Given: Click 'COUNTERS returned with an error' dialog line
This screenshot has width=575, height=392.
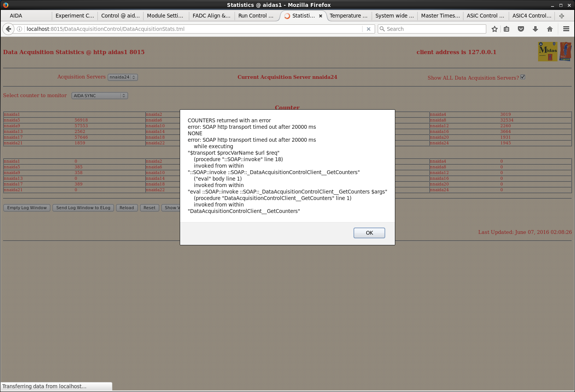Looking at the screenshot, I should (x=229, y=120).
